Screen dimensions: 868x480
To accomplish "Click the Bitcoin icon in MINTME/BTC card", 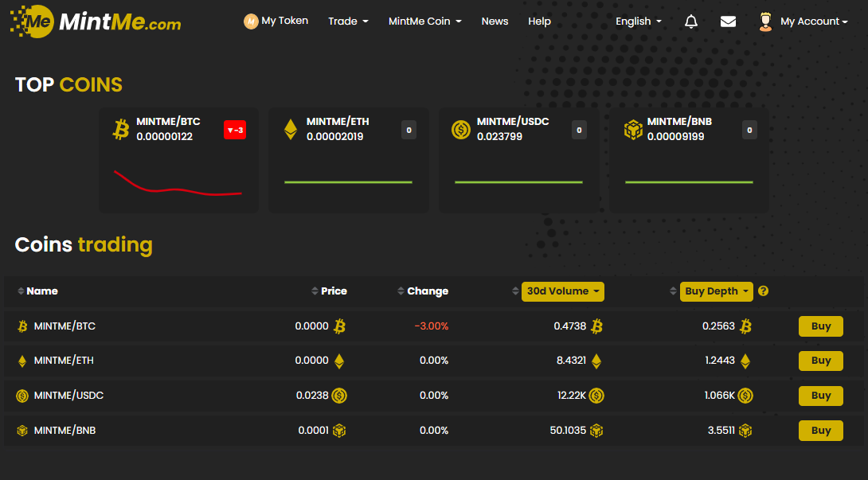I will point(121,130).
